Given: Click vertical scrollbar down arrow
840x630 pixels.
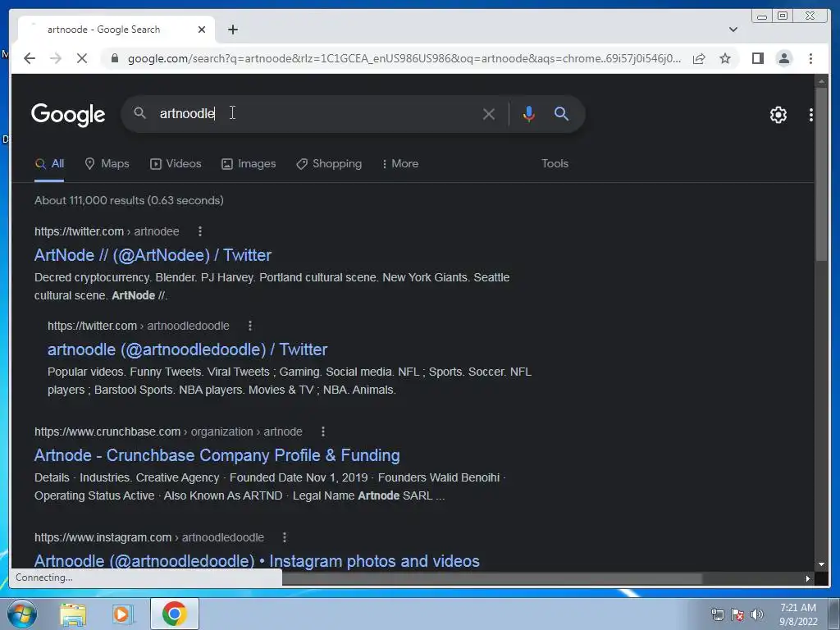Looking at the screenshot, I should (x=821, y=564).
